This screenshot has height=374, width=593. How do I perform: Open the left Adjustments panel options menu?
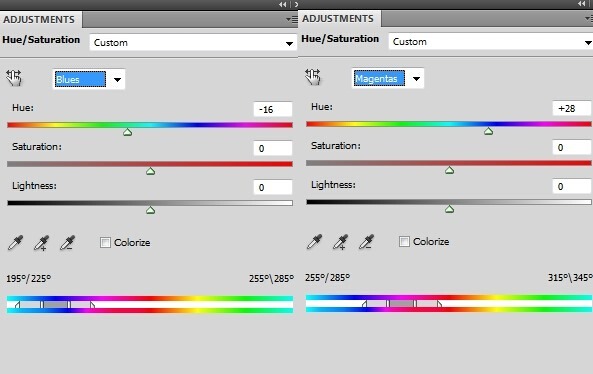point(291,19)
